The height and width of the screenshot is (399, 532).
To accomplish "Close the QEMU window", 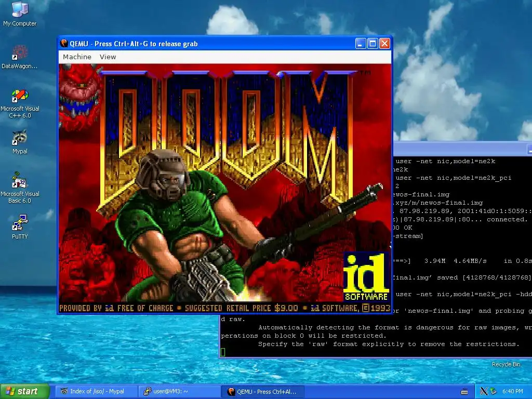I will point(384,44).
